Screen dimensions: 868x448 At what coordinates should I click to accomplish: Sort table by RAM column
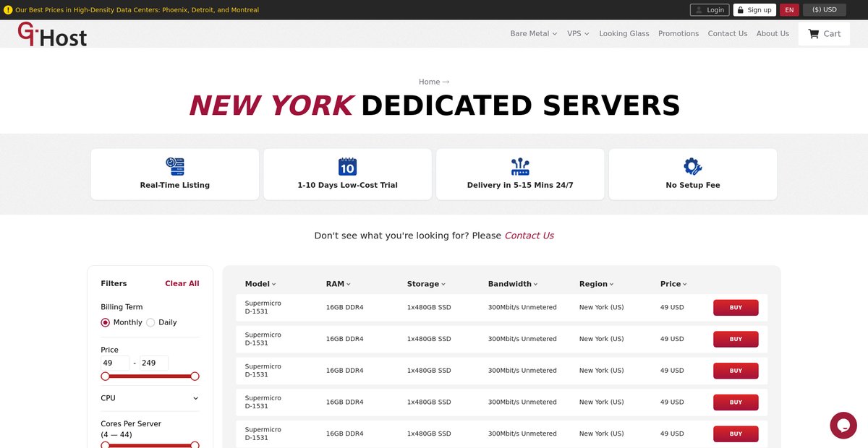click(x=339, y=284)
